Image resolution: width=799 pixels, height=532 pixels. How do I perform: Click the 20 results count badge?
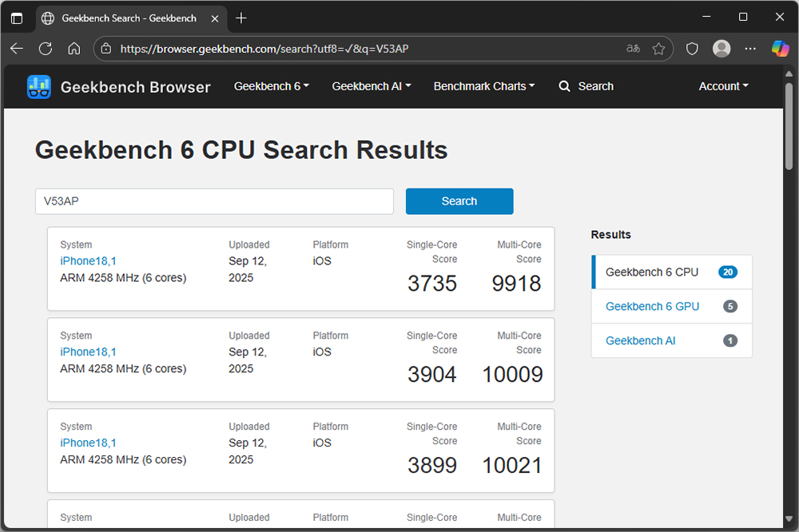tap(728, 272)
